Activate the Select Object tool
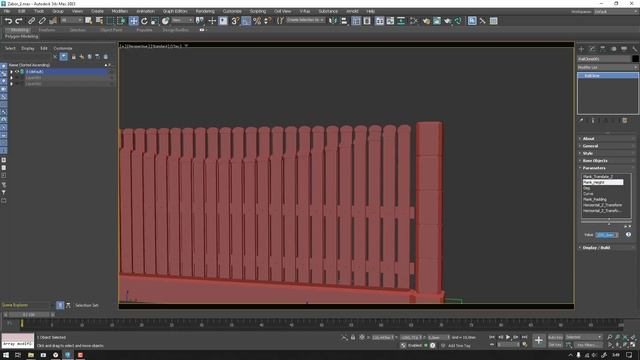Image resolution: width=640 pixels, height=360 pixels. 89,21
